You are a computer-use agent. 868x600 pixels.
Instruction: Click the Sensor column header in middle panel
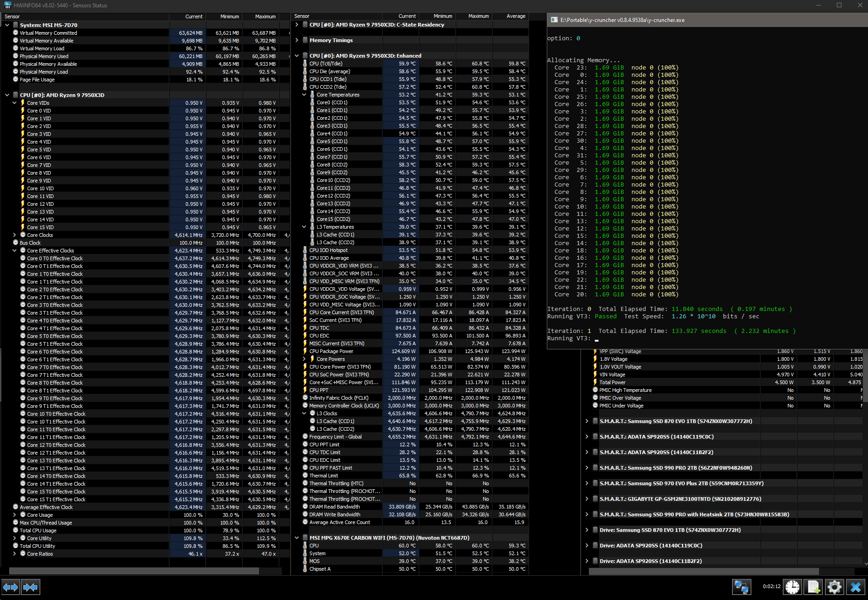click(x=337, y=16)
